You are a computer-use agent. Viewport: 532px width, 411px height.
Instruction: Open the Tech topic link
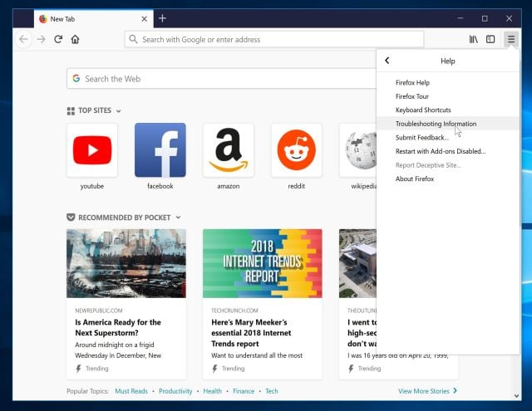click(272, 391)
